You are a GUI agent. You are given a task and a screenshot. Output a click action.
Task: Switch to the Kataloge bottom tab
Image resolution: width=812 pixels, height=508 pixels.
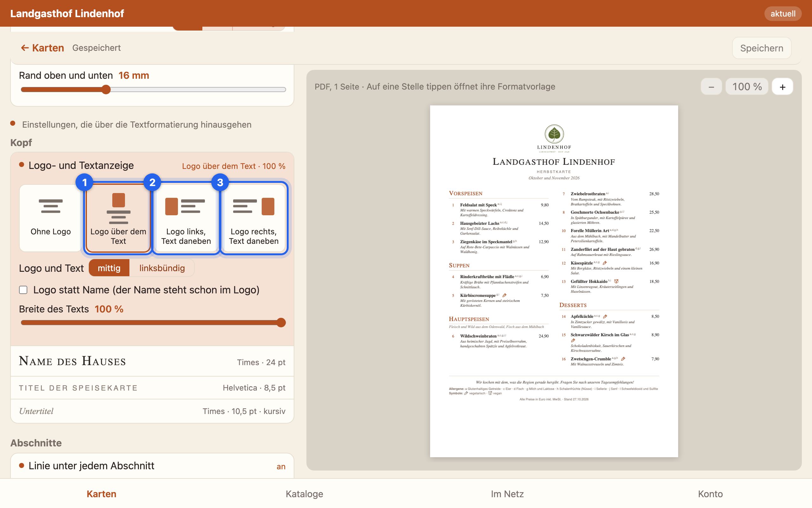pos(304,494)
